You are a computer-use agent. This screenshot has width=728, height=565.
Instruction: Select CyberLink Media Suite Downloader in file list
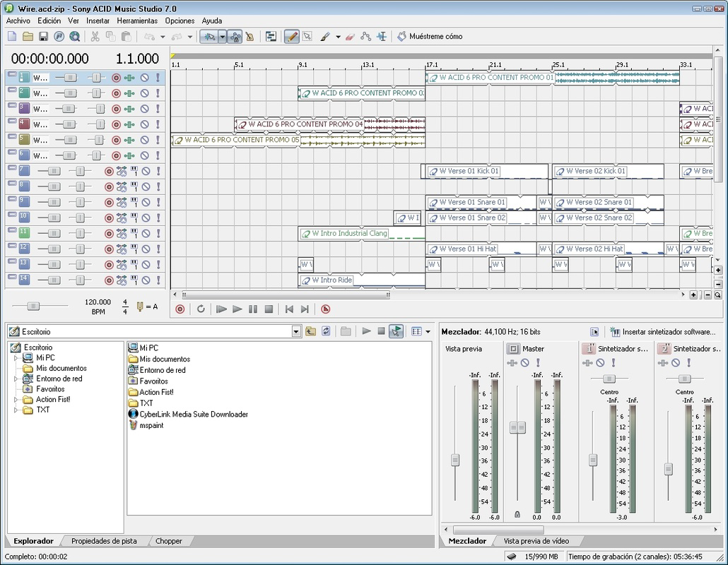click(189, 415)
